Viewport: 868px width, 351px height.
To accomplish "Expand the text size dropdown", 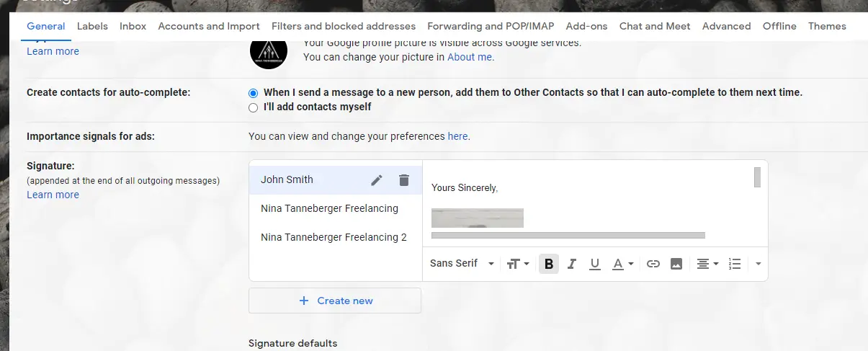I will point(518,264).
